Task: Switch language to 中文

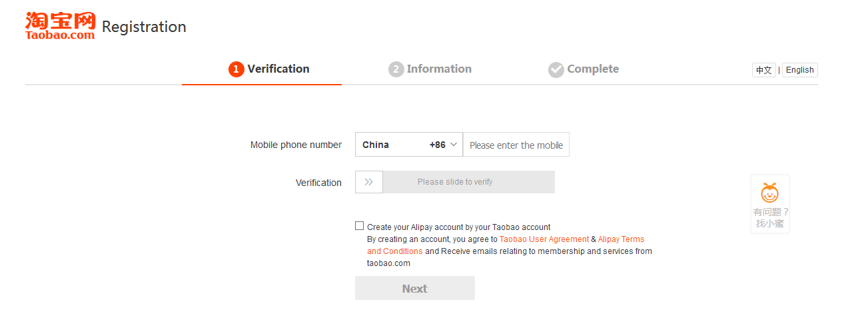Action: tap(763, 70)
